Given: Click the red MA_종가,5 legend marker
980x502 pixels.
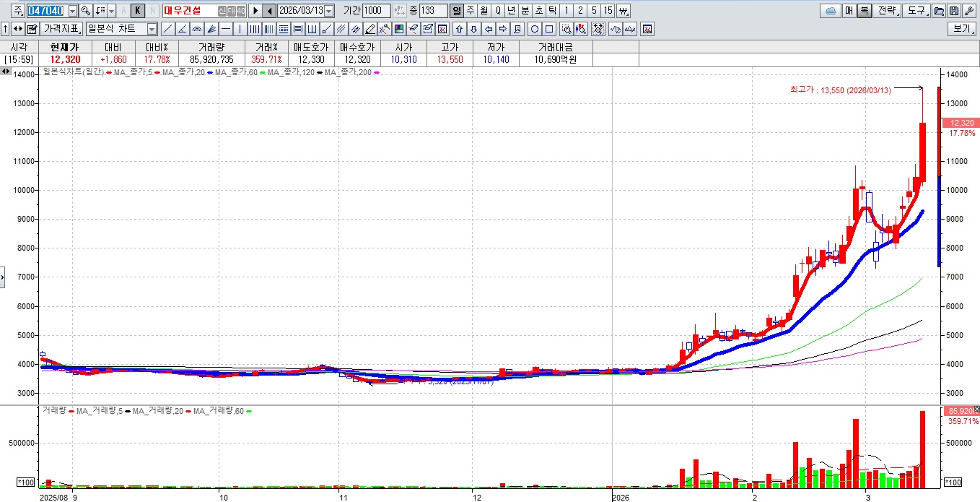Looking at the screenshot, I should point(108,72).
